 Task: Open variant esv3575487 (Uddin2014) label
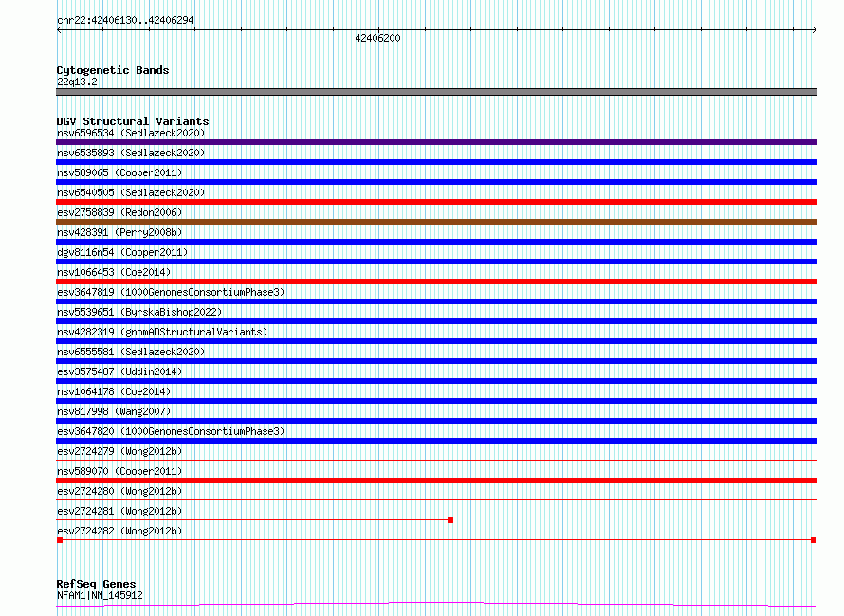119,371
